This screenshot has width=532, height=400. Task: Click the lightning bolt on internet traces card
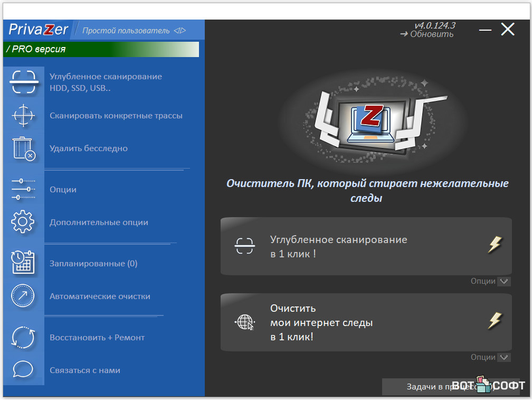point(495,321)
